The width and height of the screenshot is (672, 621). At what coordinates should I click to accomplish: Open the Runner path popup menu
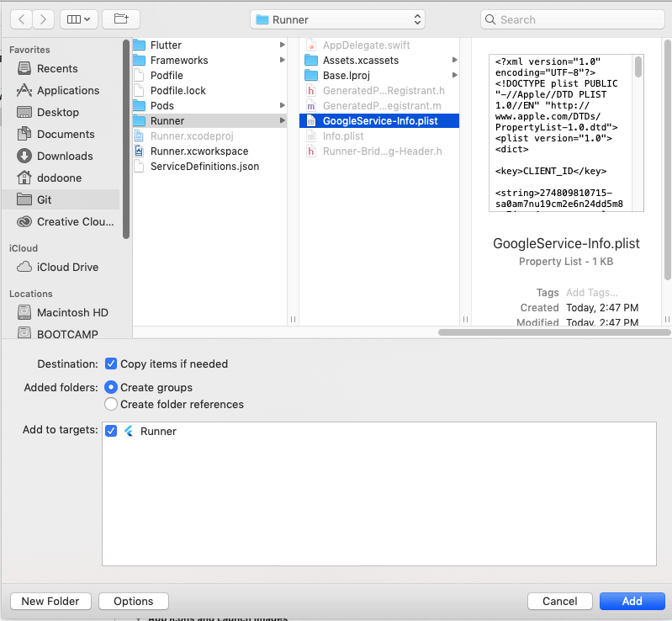[338, 19]
